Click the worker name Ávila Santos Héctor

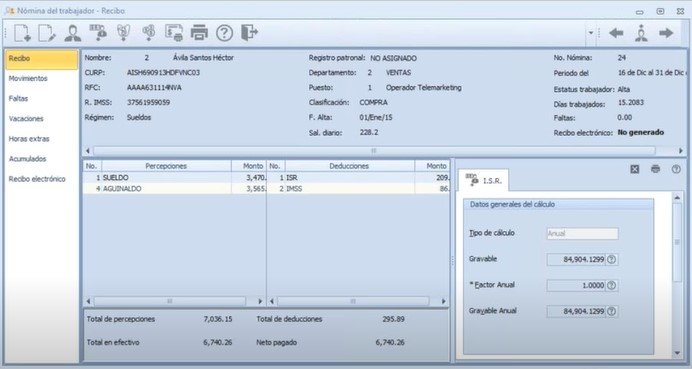(x=203, y=58)
